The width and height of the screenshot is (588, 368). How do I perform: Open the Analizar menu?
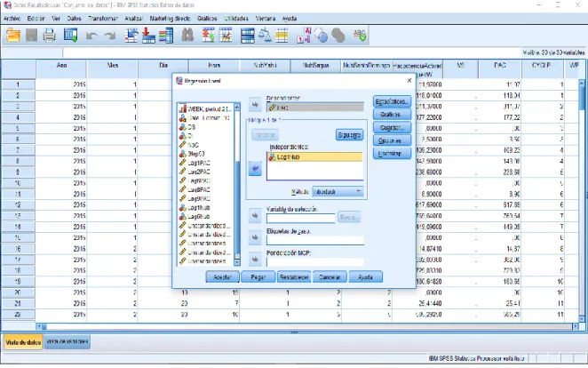[x=134, y=19]
